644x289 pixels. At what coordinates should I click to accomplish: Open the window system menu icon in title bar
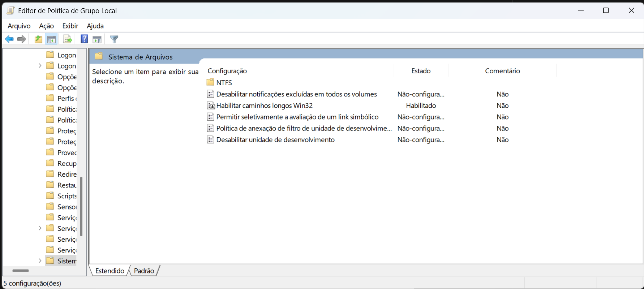tap(10, 10)
